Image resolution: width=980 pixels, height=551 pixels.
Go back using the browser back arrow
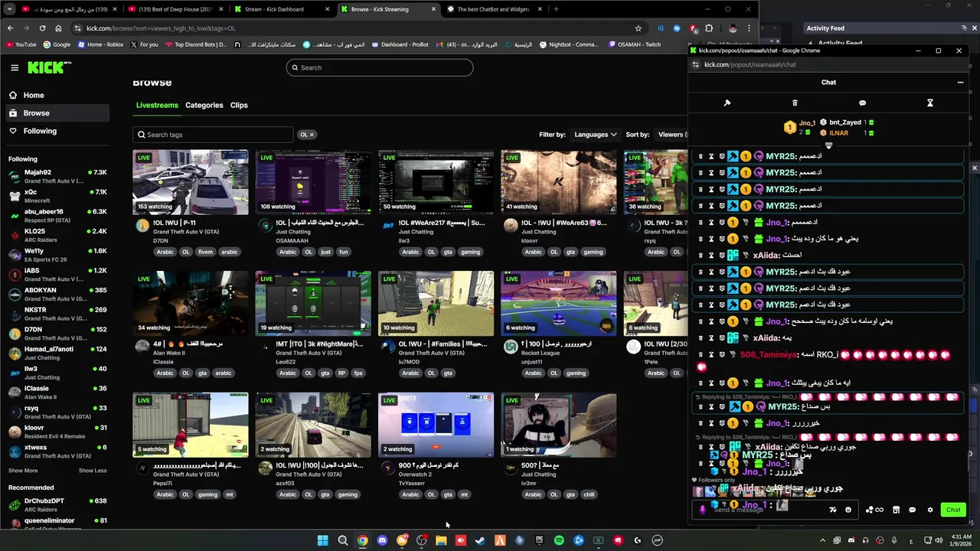point(10,28)
